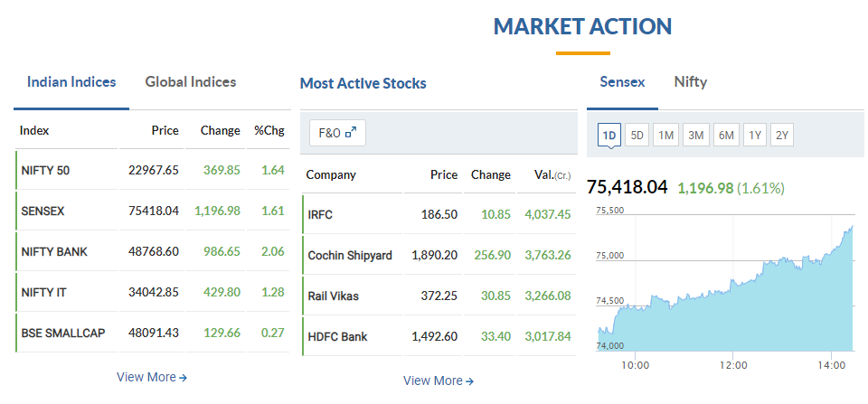Viewport: 868px width, 404px height.
Task: Choose the 1Y chart range
Action: point(755,135)
